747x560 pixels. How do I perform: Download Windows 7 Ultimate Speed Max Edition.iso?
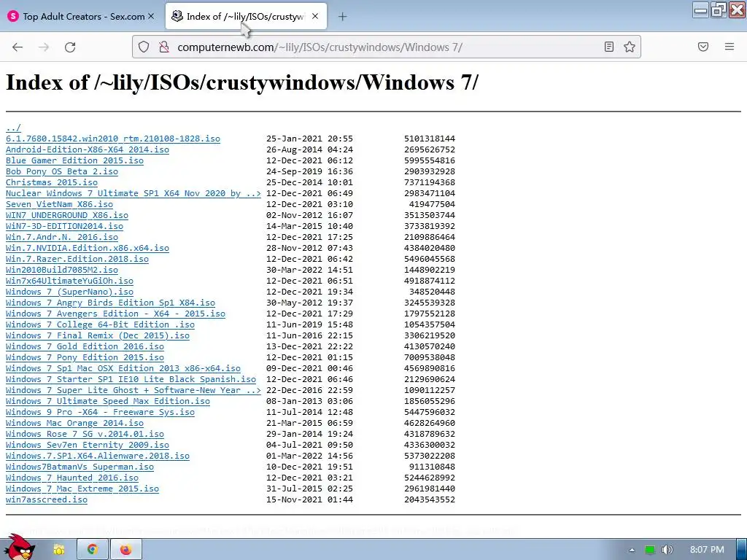tap(108, 402)
